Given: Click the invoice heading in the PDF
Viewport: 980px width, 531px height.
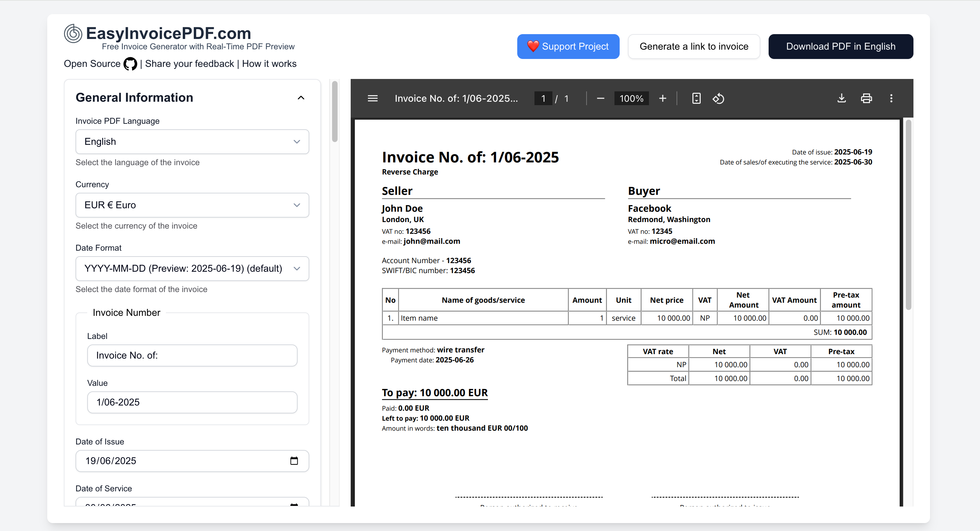Looking at the screenshot, I should 470,157.
